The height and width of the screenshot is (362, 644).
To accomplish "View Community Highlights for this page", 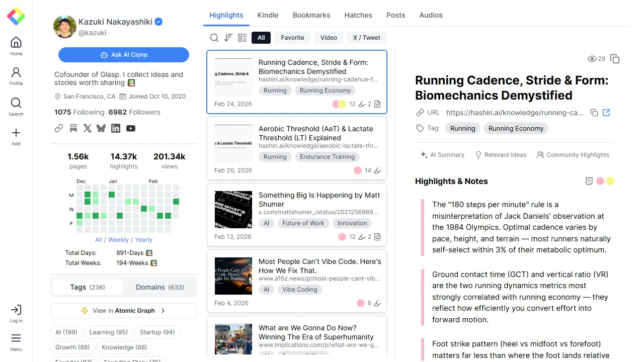I will pos(573,155).
